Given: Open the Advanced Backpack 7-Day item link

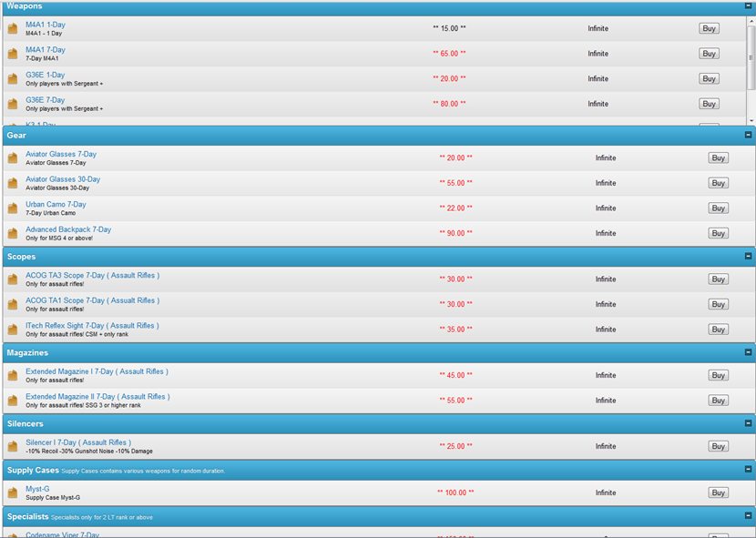Looking at the screenshot, I should [68, 229].
